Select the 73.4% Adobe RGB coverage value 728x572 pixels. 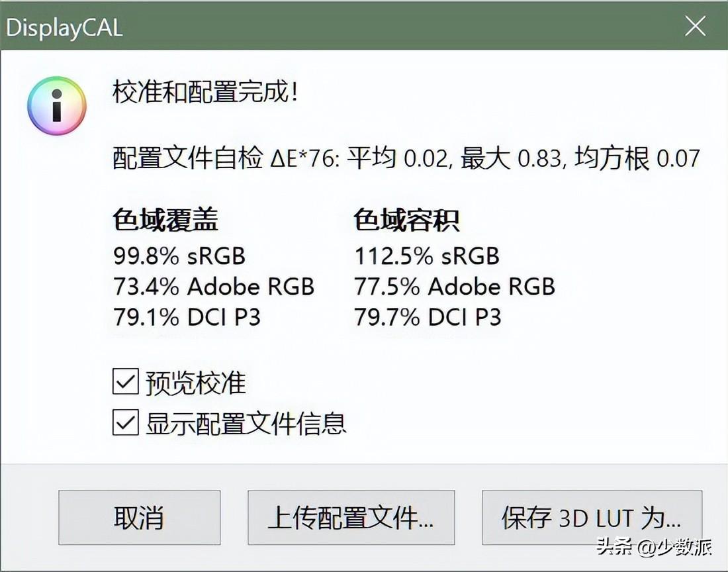(214, 287)
